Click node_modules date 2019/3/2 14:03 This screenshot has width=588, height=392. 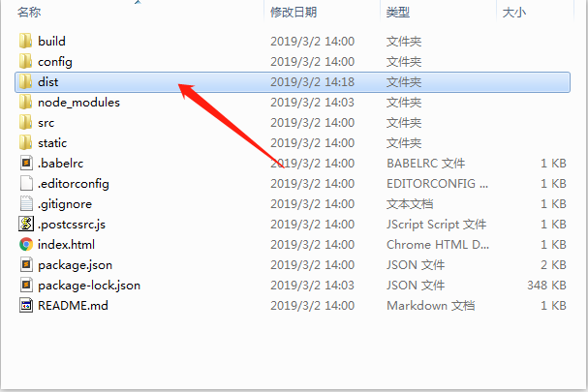point(312,102)
